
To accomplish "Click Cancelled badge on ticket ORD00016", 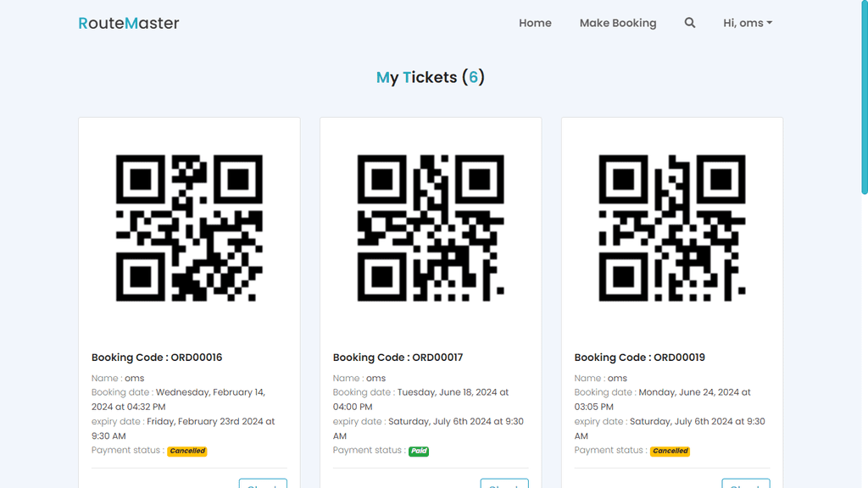I will 187,451.
